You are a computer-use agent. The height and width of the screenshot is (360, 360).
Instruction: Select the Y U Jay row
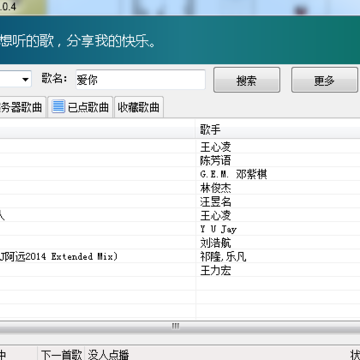(x=180, y=229)
